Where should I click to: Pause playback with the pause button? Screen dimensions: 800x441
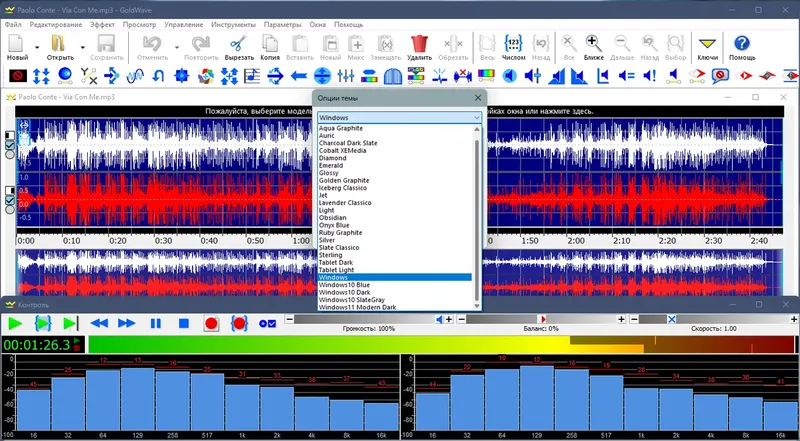point(155,323)
